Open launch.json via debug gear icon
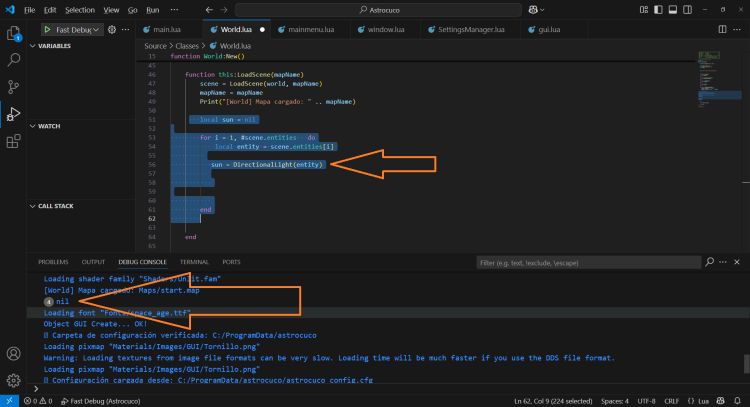The width and height of the screenshot is (750, 407). (111, 30)
